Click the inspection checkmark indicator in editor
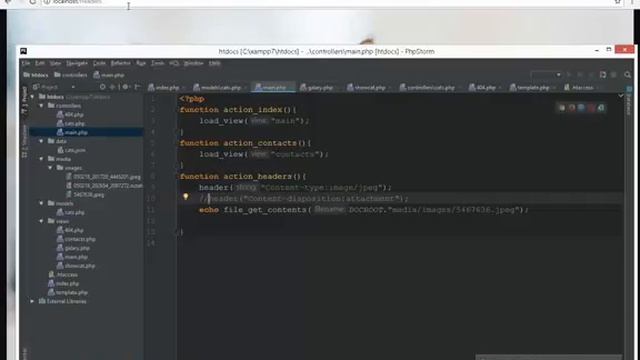 tap(621, 96)
